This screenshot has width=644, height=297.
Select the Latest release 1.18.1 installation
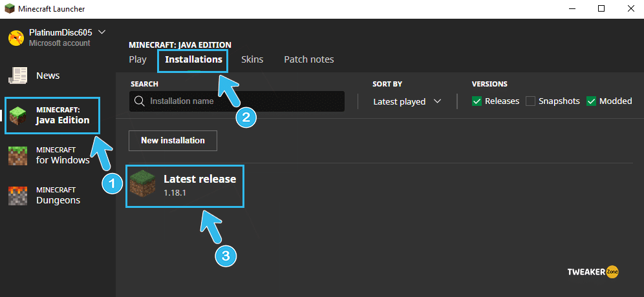point(185,186)
